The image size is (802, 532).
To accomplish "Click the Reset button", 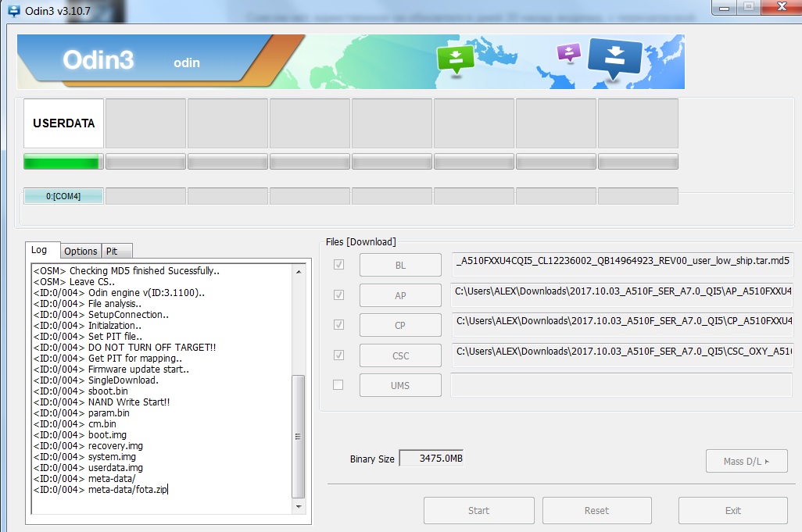I will (x=596, y=510).
